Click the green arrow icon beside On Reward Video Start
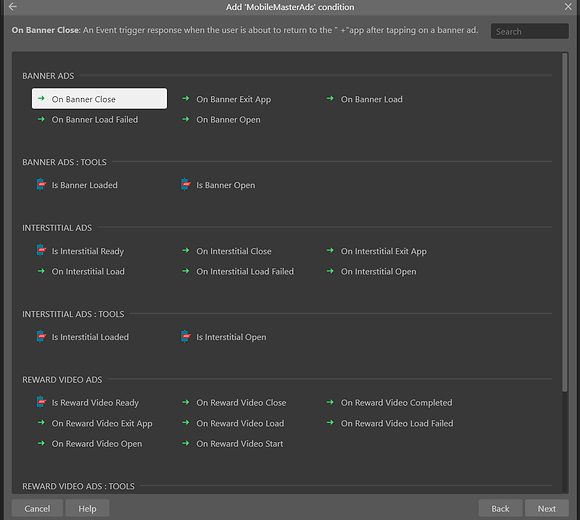Screen dimensions: 580x520 (186, 443)
